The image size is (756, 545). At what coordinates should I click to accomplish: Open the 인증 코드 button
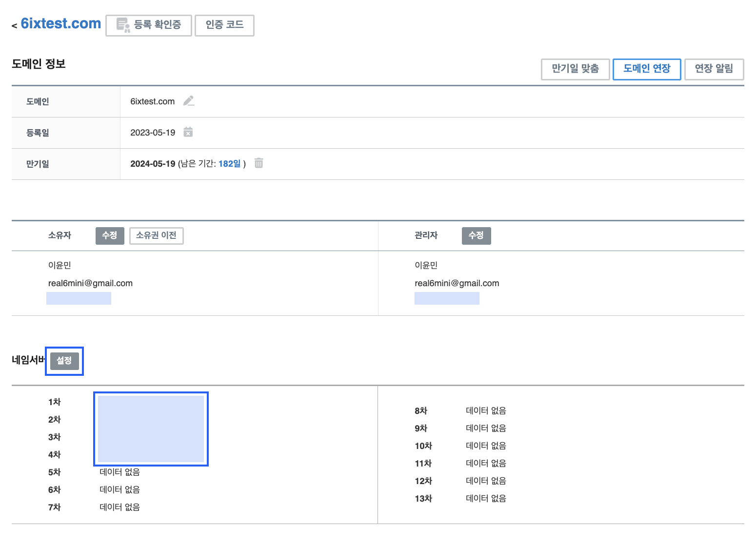[x=224, y=25]
